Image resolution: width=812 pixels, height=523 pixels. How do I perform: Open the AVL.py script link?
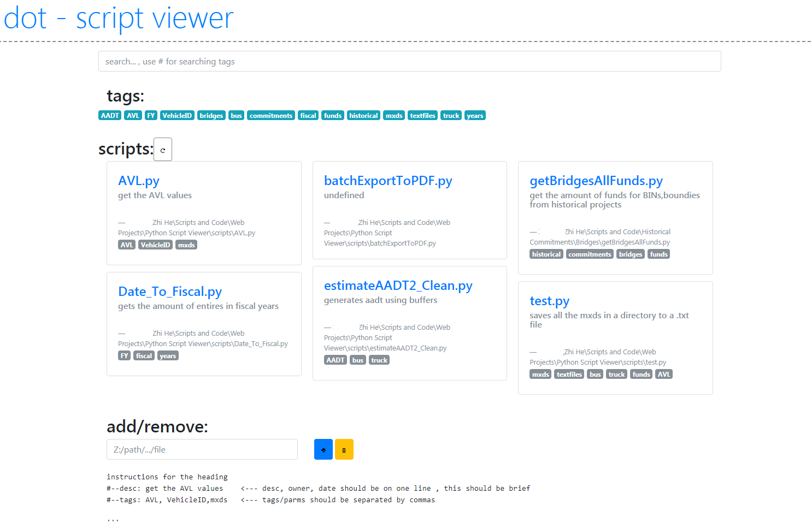[139, 181]
